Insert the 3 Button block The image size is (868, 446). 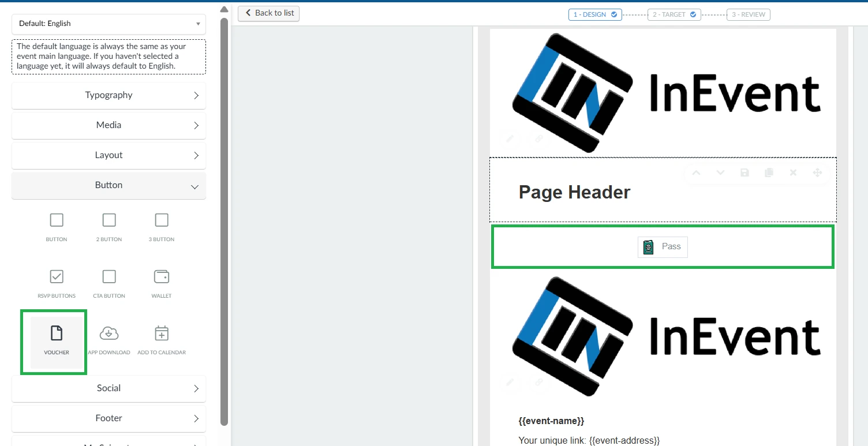(162, 227)
